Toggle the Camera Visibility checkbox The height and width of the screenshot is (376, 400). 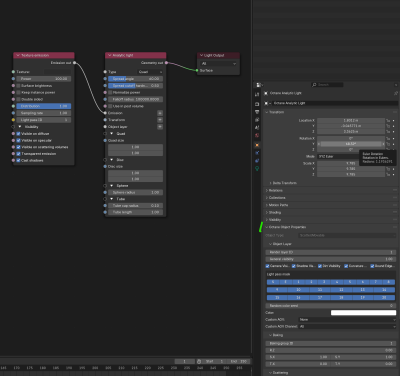tap(267, 266)
